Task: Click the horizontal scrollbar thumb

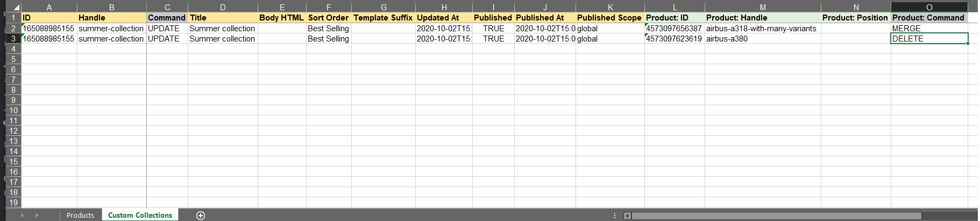Action: (x=776, y=216)
